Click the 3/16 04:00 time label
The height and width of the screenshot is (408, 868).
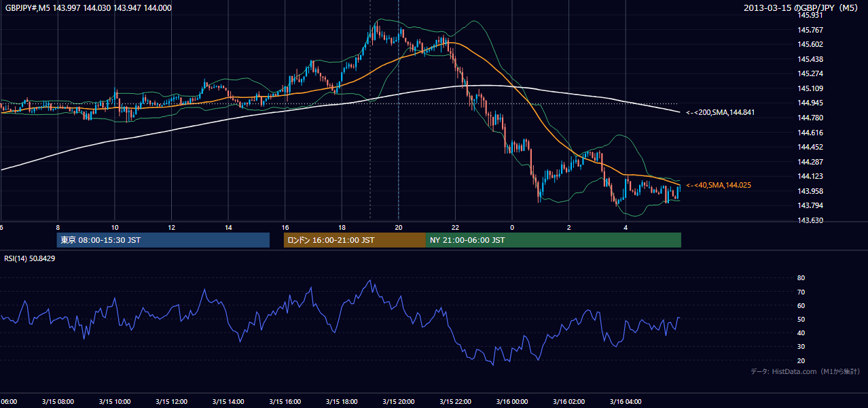(626, 401)
